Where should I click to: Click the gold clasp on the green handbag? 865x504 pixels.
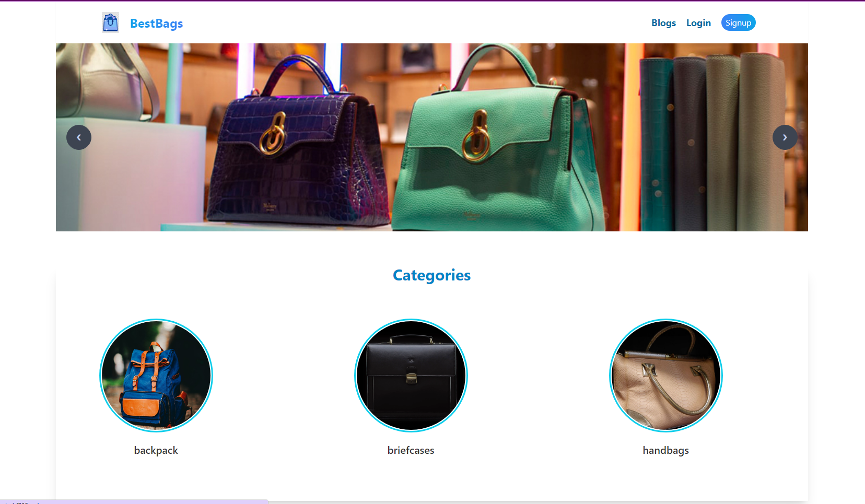tap(477, 137)
